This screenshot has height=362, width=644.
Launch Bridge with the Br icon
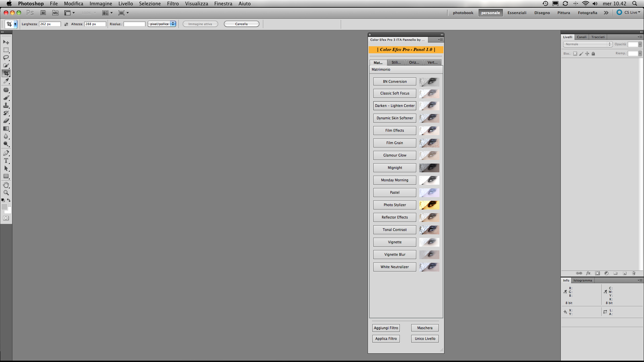[x=43, y=13]
